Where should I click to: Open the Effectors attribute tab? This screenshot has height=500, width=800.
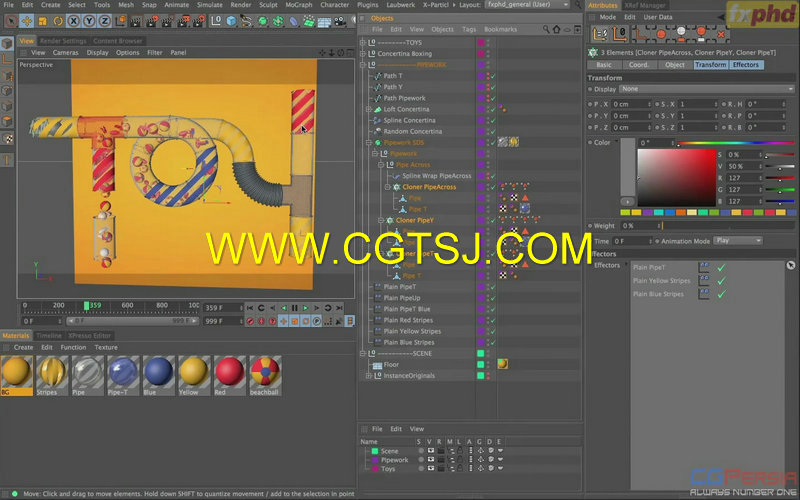click(x=745, y=65)
